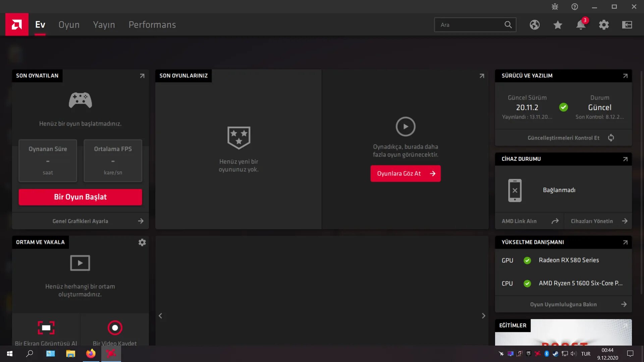Expand the Yükseltme Danışmanı panel arrow
Viewport: 644px width, 362px height.
point(625,242)
